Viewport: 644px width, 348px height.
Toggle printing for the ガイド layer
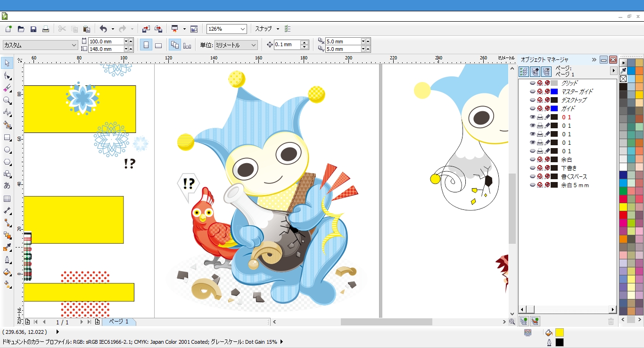(540, 109)
